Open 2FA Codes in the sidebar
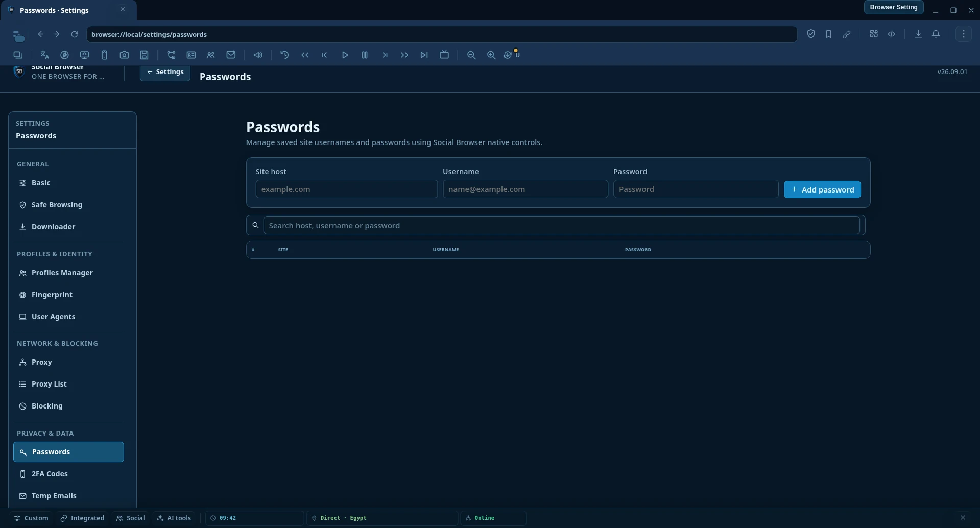 [68, 474]
